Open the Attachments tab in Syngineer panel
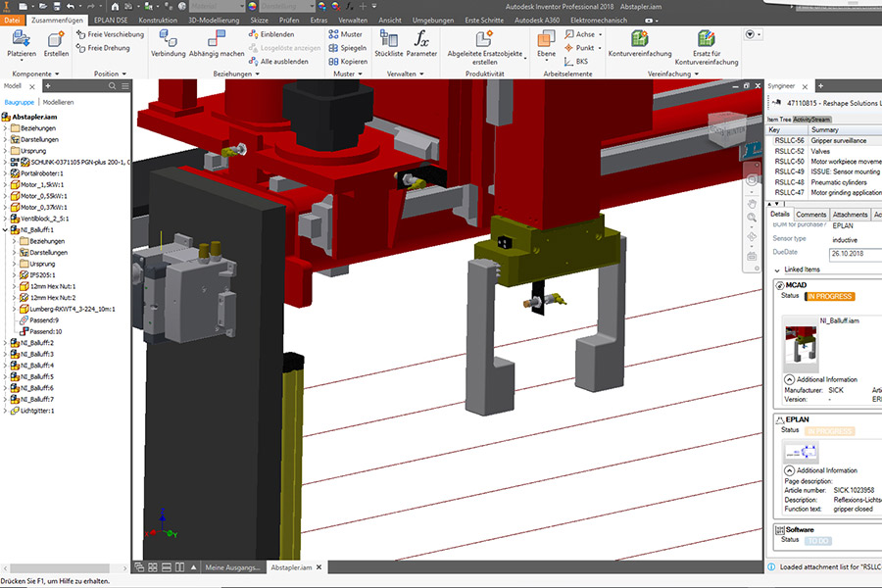Viewport: 882px width, 588px height. (850, 215)
